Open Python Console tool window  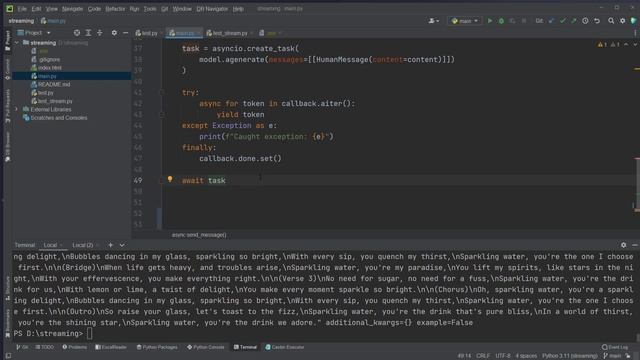(x=206, y=347)
